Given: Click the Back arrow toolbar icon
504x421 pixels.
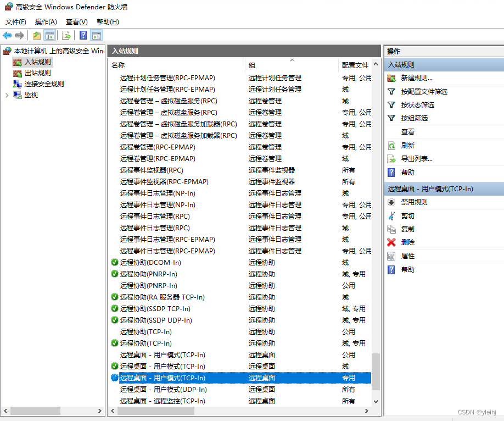Looking at the screenshot, I should tap(7, 35).
